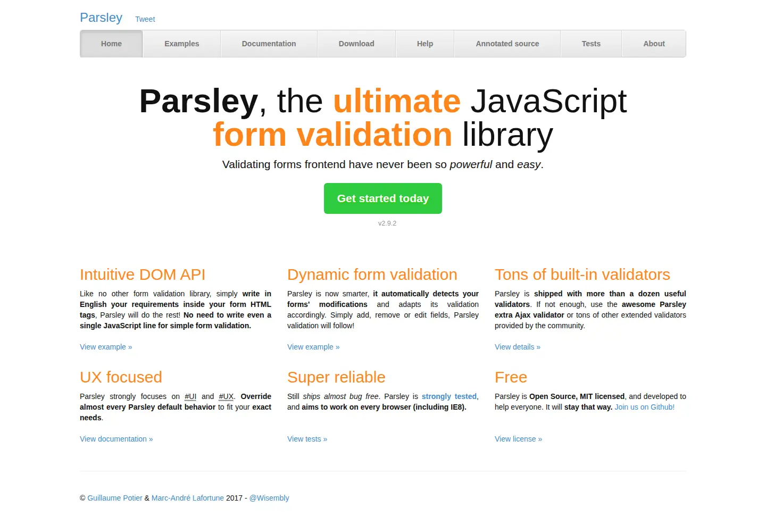Open the View license link
Viewport: 766px width, 532px height.
518,439
